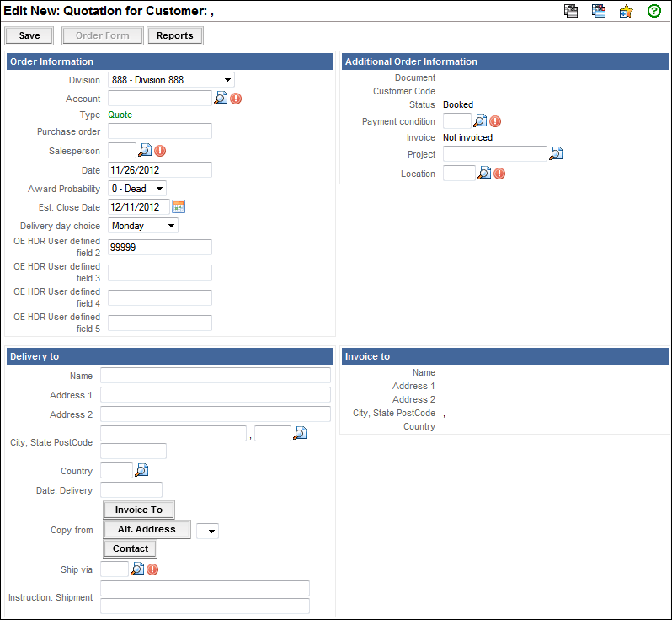The height and width of the screenshot is (620, 672).
Task: Expand the Delivery day choice dropdown
Action: (x=143, y=226)
